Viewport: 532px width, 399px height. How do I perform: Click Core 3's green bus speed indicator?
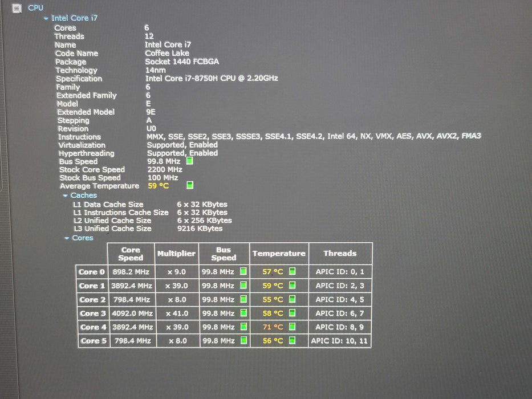coord(243,313)
